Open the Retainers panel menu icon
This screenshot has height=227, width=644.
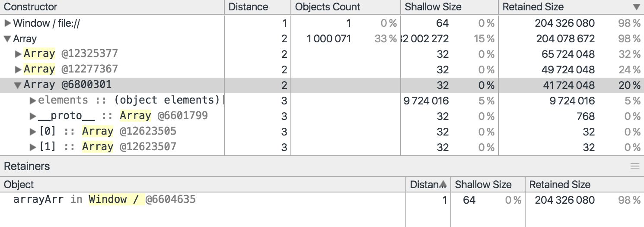(x=634, y=167)
